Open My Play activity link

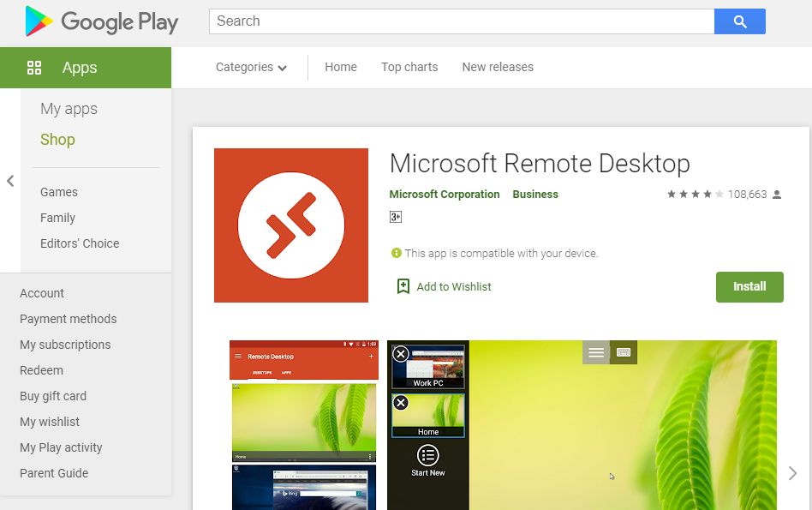(x=61, y=447)
